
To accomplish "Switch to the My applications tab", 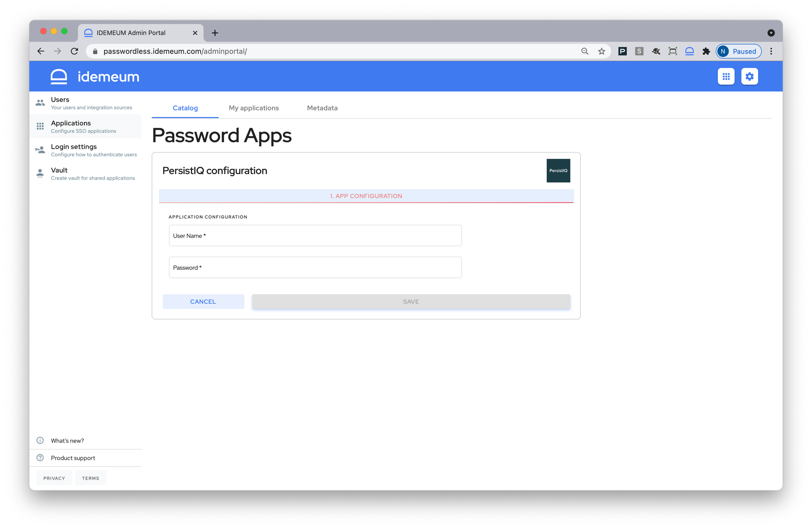I will tap(254, 108).
